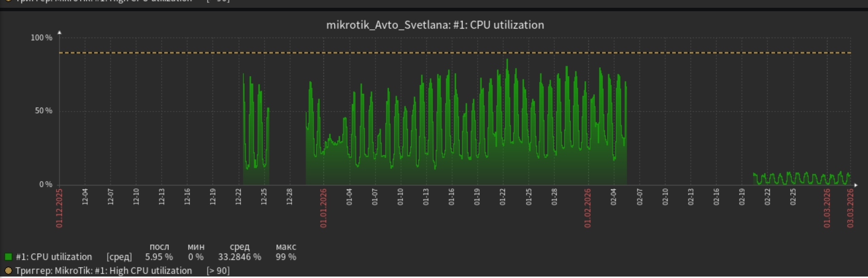The height and width of the screenshot is (278, 868).
Task: Click the last value 5.95 % in legend
Action: [x=159, y=257]
